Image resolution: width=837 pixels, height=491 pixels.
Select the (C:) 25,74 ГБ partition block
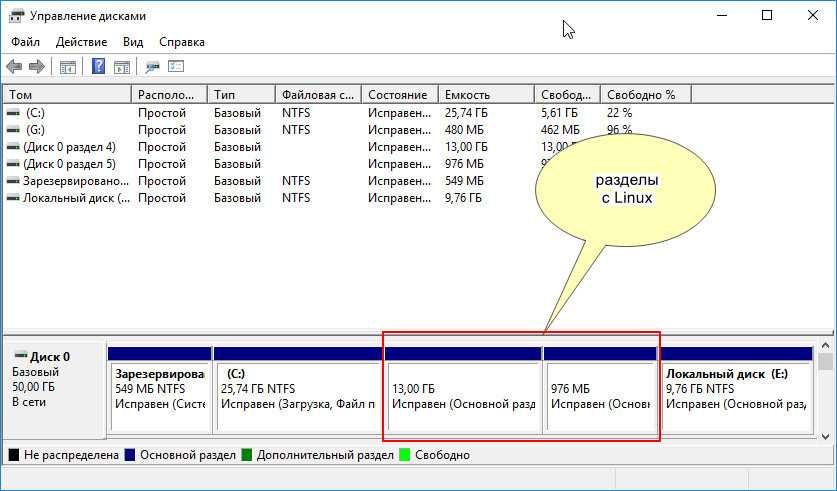pyautogui.click(x=297, y=395)
